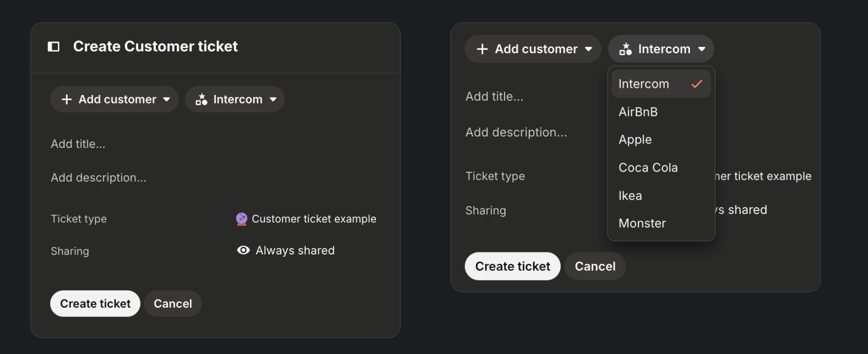Click the orange checkmark next to Intercom
The height and width of the screenshot is (354, 868).
pyautogui.click(x=696, y=84)
